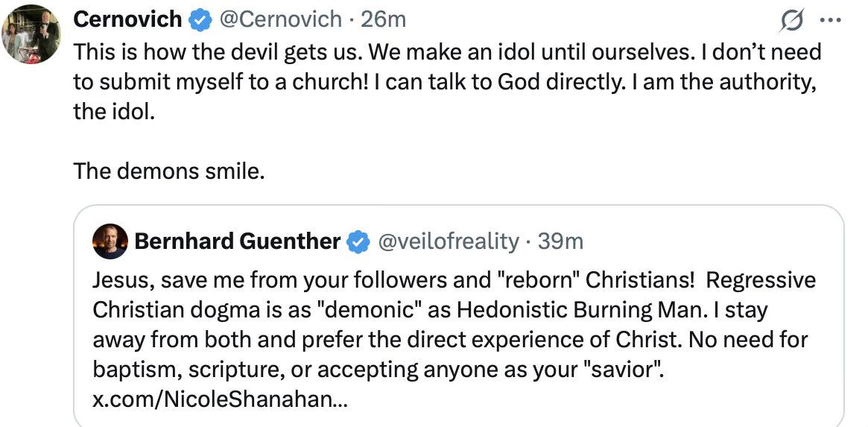
Task: Click the Bernhard Guenther display name
Action: click(238, 241)
